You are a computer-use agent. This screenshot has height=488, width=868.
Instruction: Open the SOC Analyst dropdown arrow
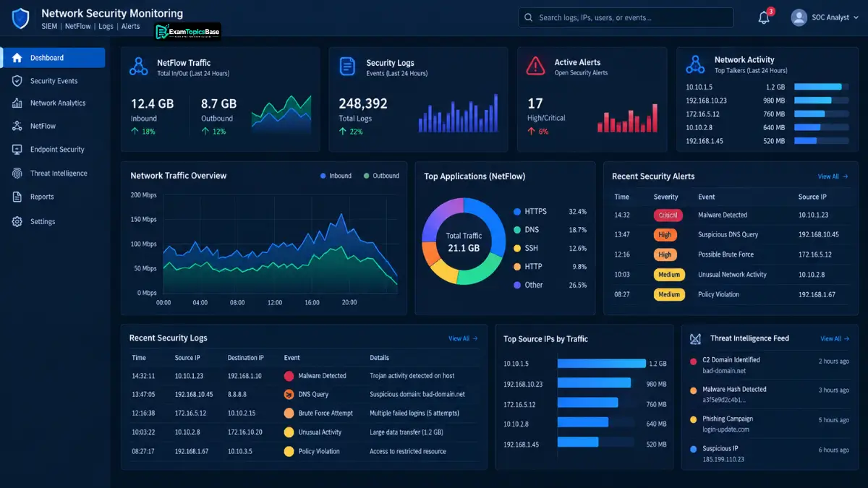point(856,17)
